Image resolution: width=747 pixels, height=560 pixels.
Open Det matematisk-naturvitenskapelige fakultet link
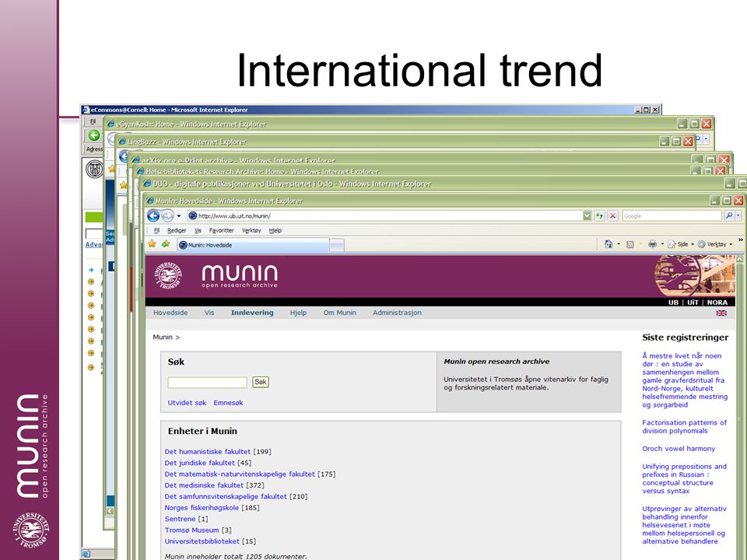240,474
